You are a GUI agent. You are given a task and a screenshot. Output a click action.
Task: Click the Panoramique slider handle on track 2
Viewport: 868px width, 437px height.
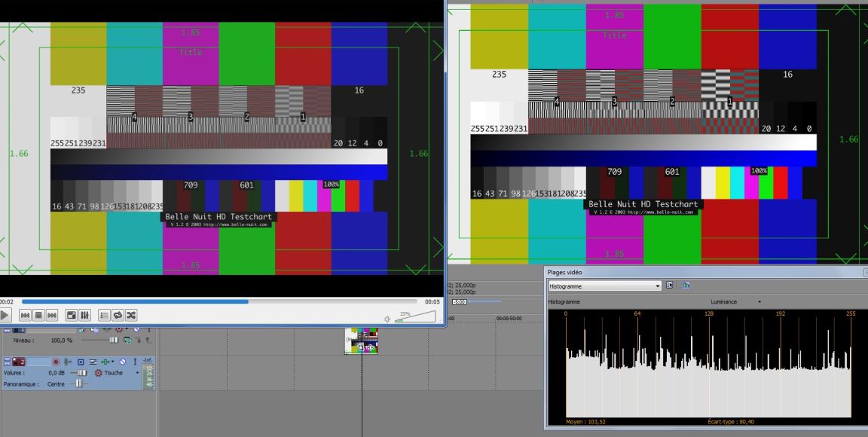pos(79,384)
